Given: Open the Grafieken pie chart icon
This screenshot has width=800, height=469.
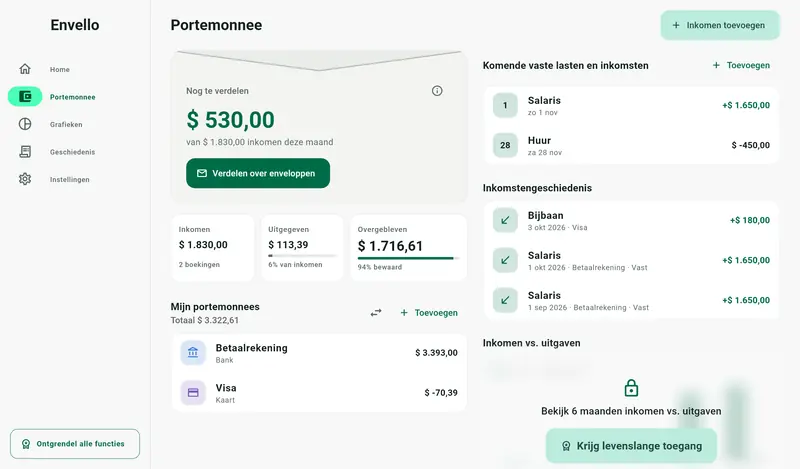Looking at the screenshot, I should click(25, 124).
